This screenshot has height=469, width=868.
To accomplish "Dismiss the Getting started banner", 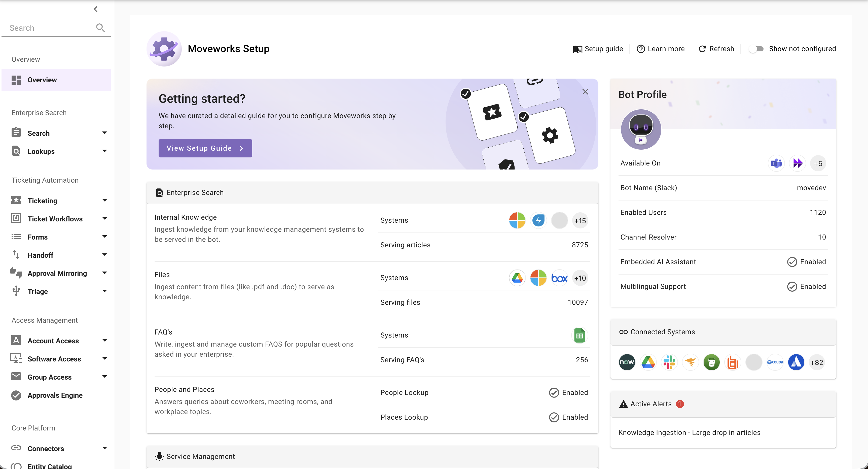I will click(x=585, y=92).
